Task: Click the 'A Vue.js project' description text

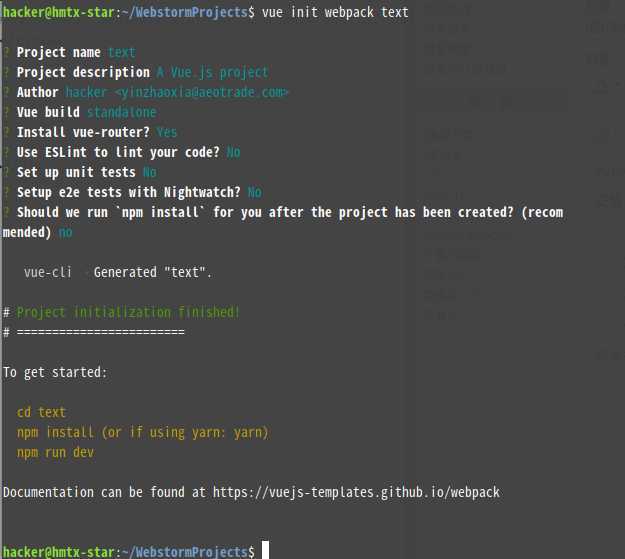Action: tap(212, 72)
